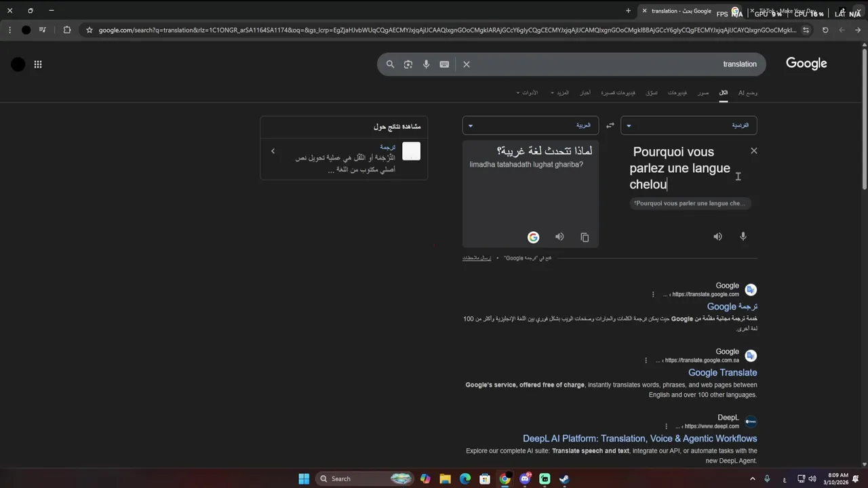Use microphone for translation voice input

[743, 237]
